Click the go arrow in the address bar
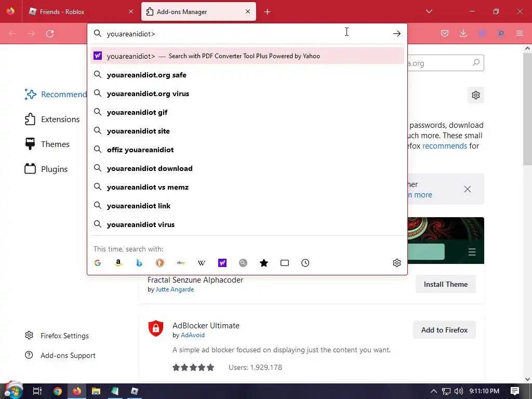532x399 pixels. point(396,34)
